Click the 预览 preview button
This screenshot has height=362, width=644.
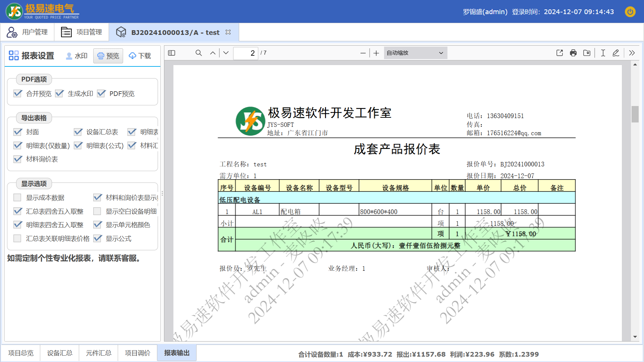point(108,56)
